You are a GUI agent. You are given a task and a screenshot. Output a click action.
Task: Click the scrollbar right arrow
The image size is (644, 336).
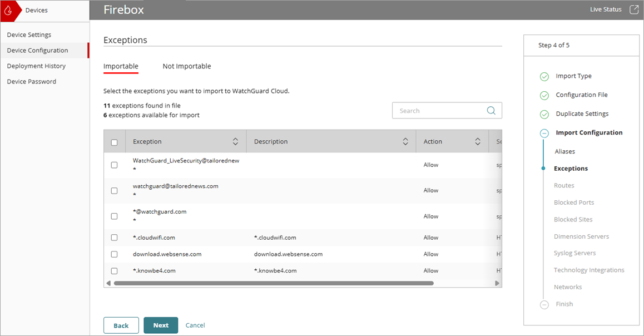click(497, 283)
